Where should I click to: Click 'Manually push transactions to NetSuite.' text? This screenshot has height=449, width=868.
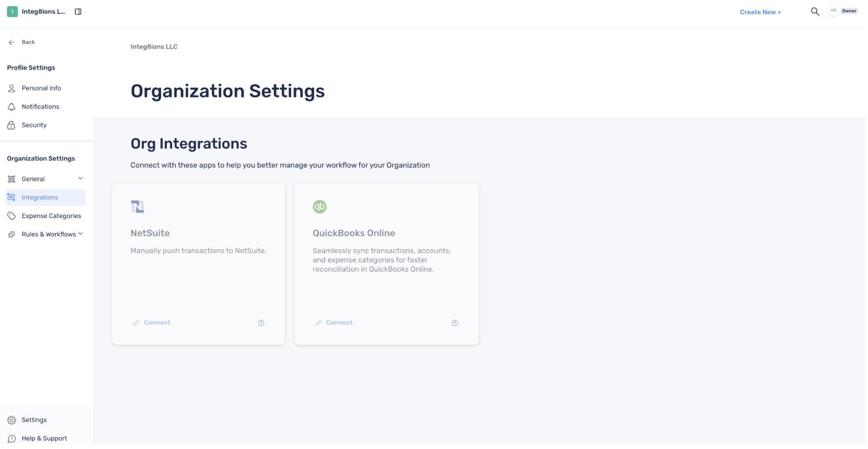[x=198, y=251]
